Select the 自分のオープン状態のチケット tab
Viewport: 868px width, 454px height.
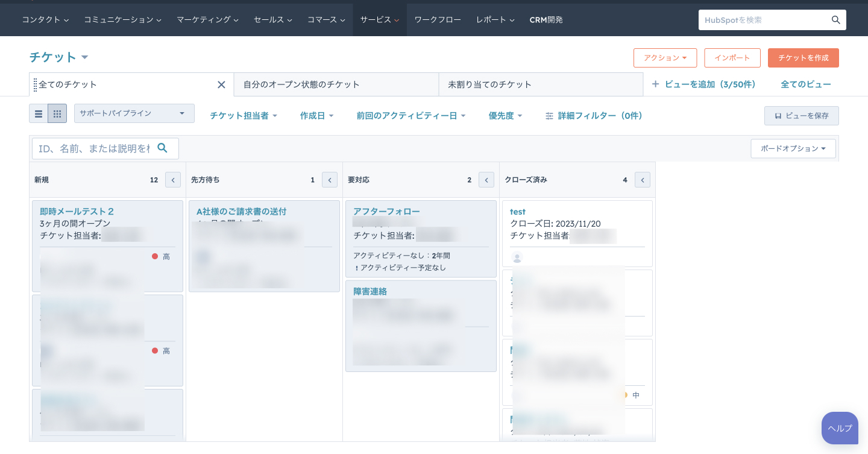pos(336,84)
